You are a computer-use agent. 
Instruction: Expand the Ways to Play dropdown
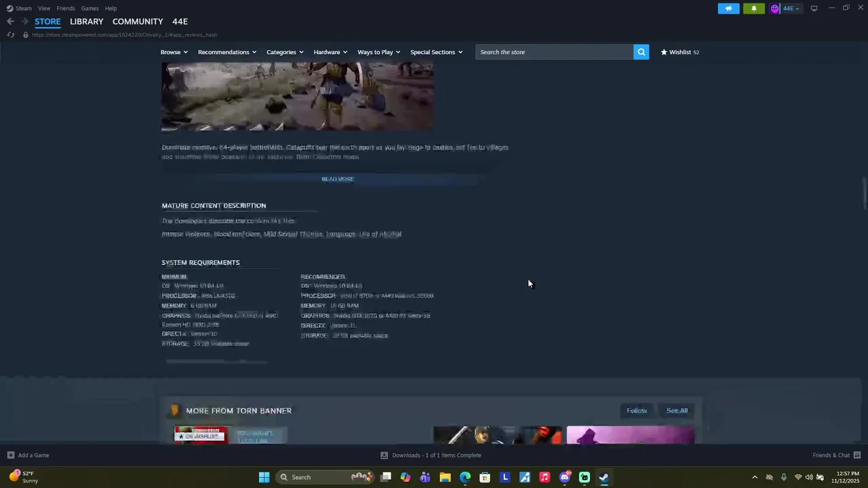point(379,52)
